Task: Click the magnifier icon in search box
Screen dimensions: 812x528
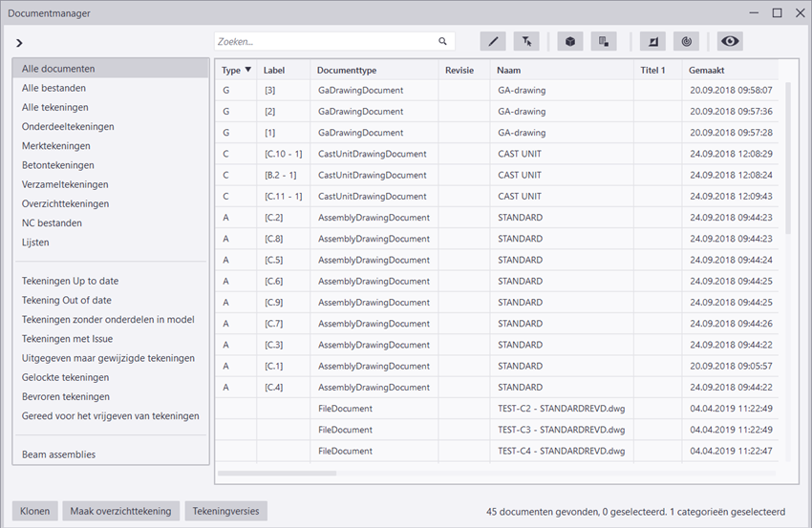Action: 443,42
